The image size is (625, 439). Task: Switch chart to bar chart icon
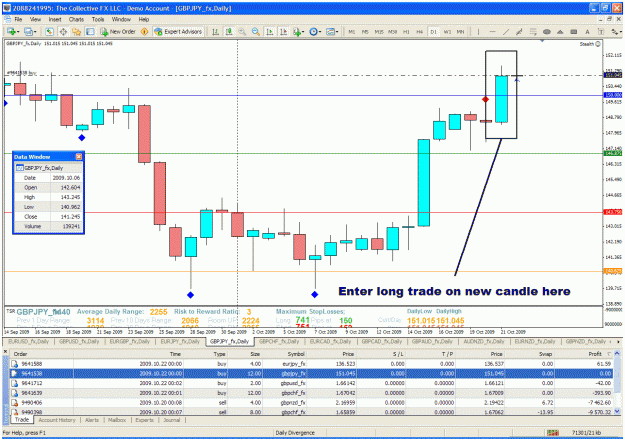(x=215, y=31)
